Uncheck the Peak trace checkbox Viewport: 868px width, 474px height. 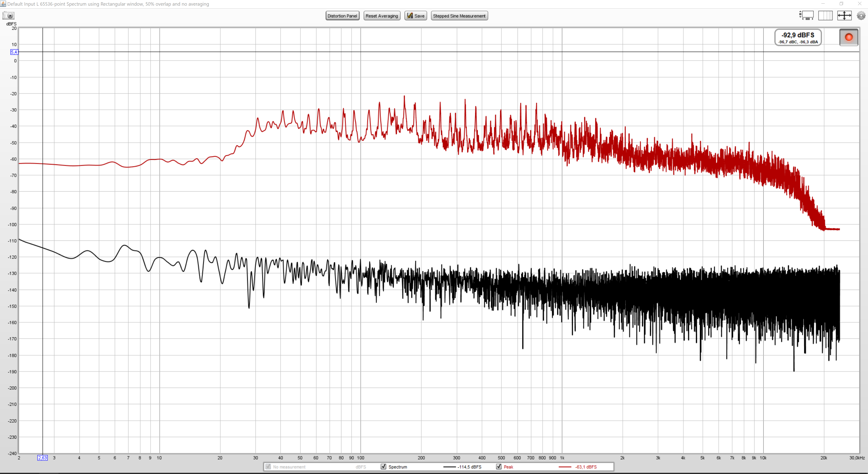click(499, 467)
